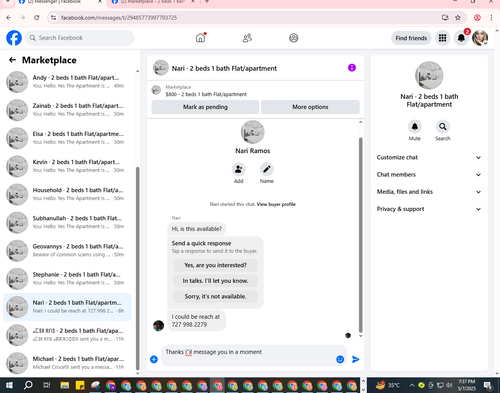Open the Geovannys apartment conversation

coord(68,250)
